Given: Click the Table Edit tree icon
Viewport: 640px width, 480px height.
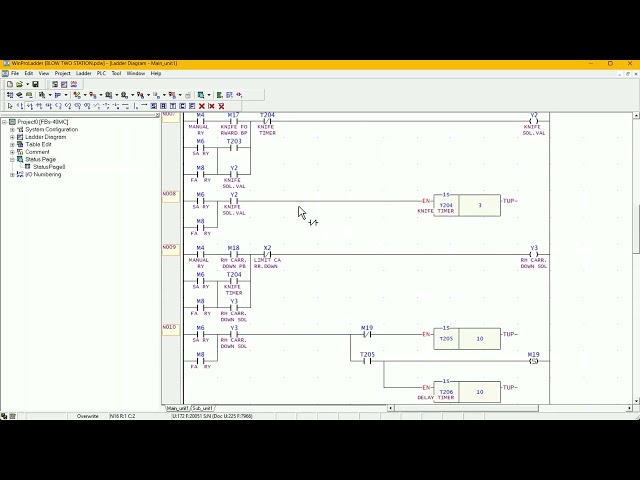Looking at the screenshot, I should tap(20, 144).
